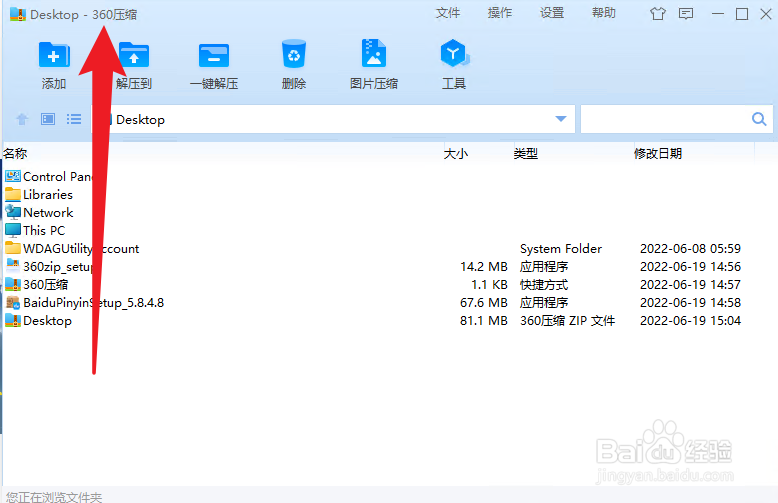
Task: Click the 14.2 MB size cell
Action: tap(484, 267)
